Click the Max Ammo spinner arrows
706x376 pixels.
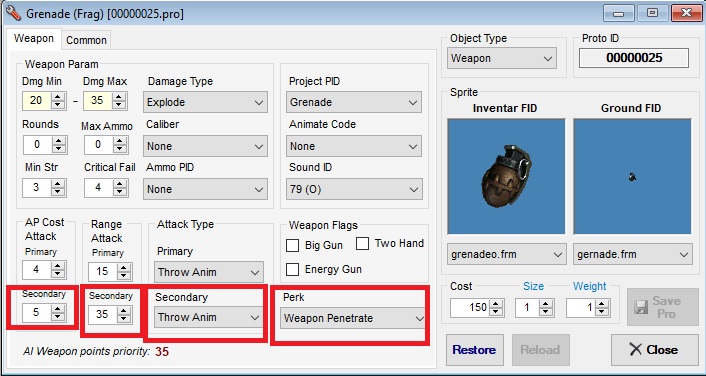click(120, 145)
